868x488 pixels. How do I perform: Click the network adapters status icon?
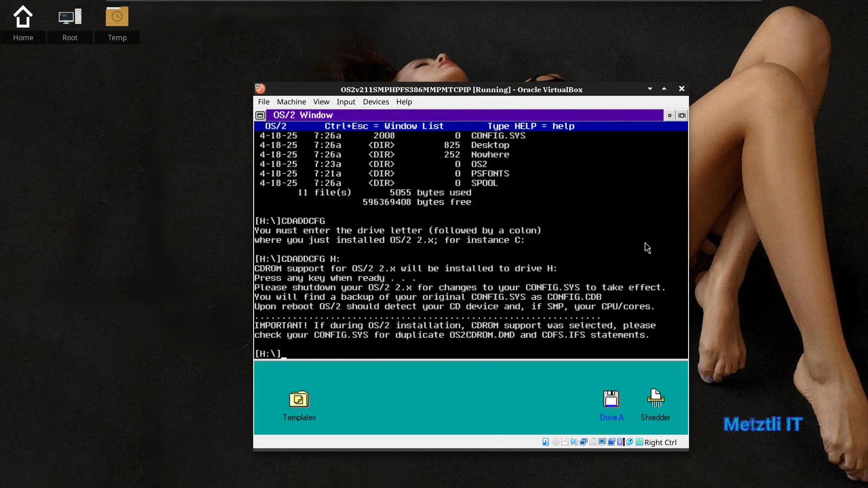(x=584, y=442)
